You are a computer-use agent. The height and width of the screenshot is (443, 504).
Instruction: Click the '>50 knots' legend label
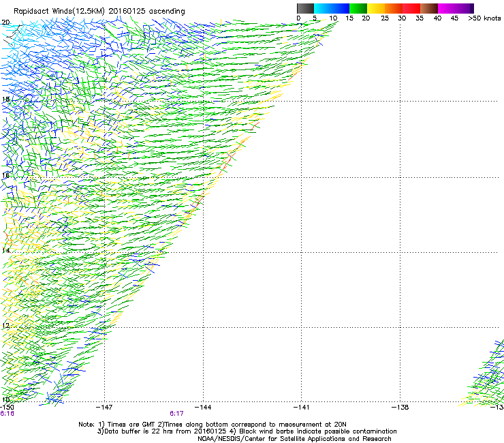click(484, 18)
